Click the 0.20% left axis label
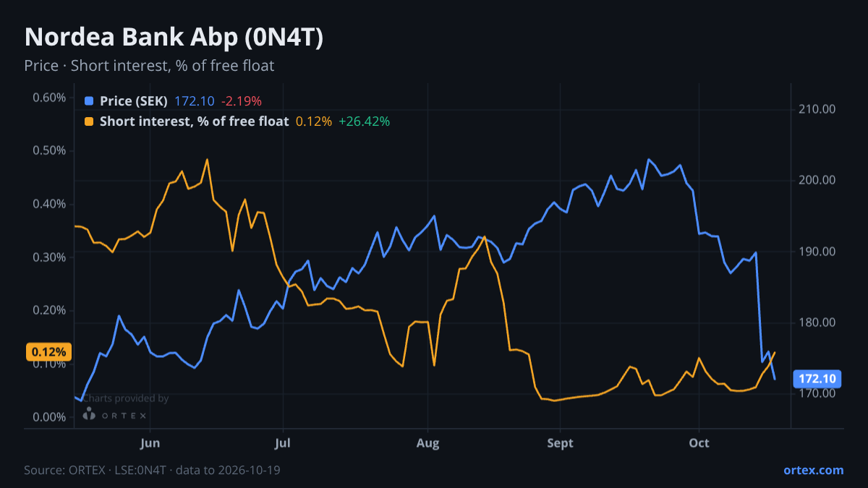Image resolution: width=868 pixels, height=488 pixels. [x=49, y=311]
